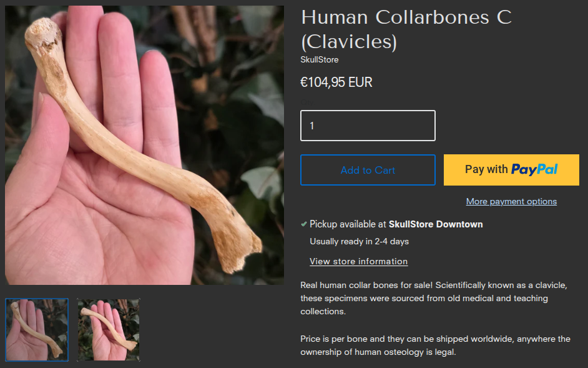Click the Usually ready in 2-4 days text
Viewport: 588px width, 368px height.
click(360, 241)
